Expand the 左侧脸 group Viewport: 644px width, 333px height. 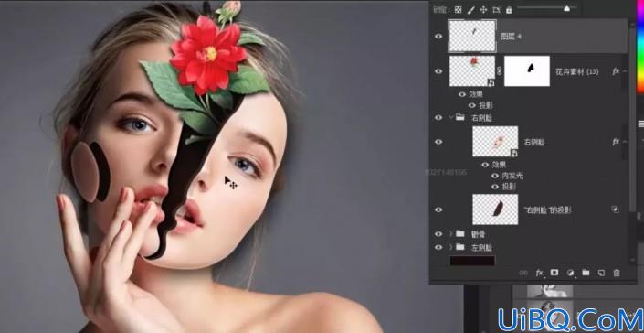coord(450,247)
